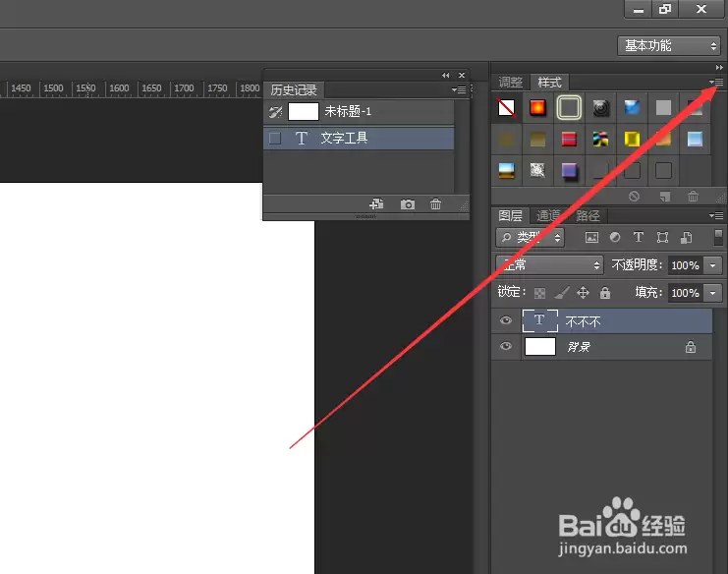Delete current history state trash icon
The width and height of the screenshot is (728, 574).
(x=435, y=203)
